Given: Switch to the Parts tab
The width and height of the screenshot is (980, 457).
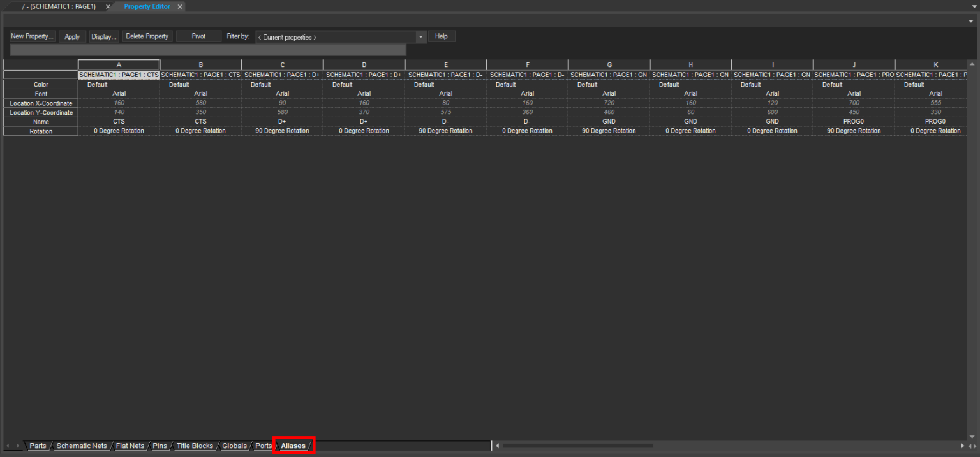Looking at the screenshot, I should (x=38, y=446).
